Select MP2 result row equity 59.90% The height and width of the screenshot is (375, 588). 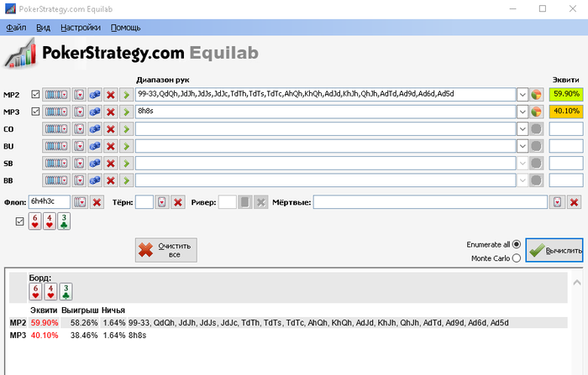45,322
